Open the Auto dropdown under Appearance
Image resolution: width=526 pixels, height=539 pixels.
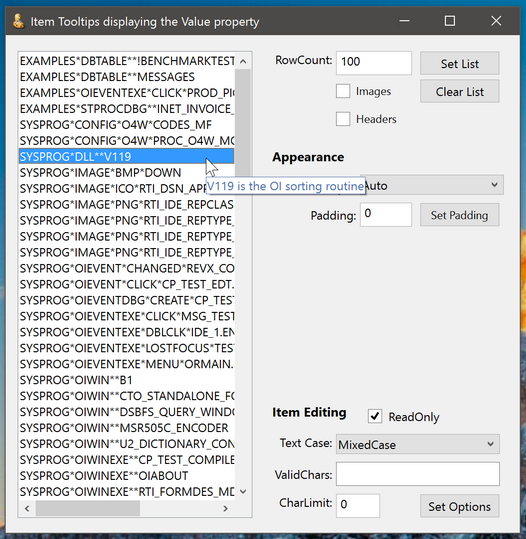click(x=431, y=185)
